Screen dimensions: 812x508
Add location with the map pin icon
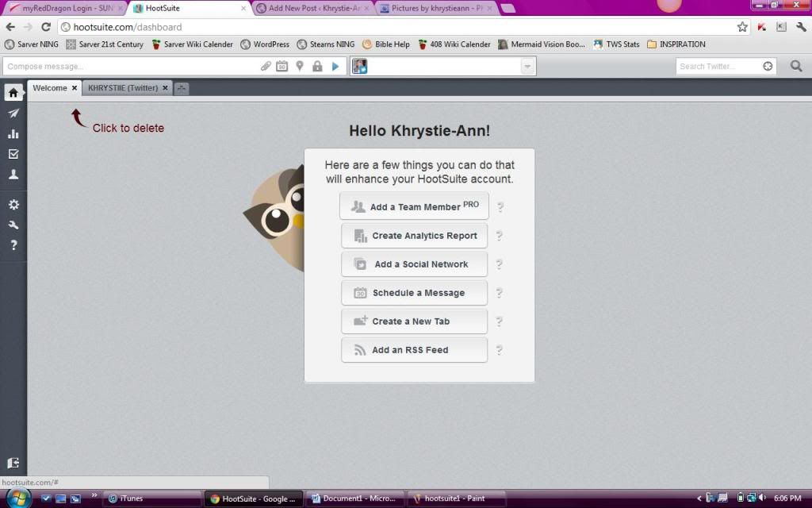[300, 67]
